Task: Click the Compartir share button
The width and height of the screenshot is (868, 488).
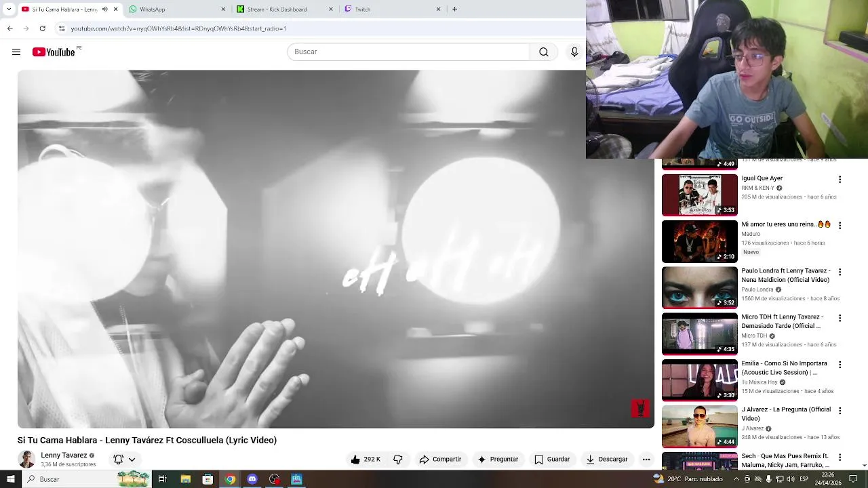Action: [x=440, y=460]
